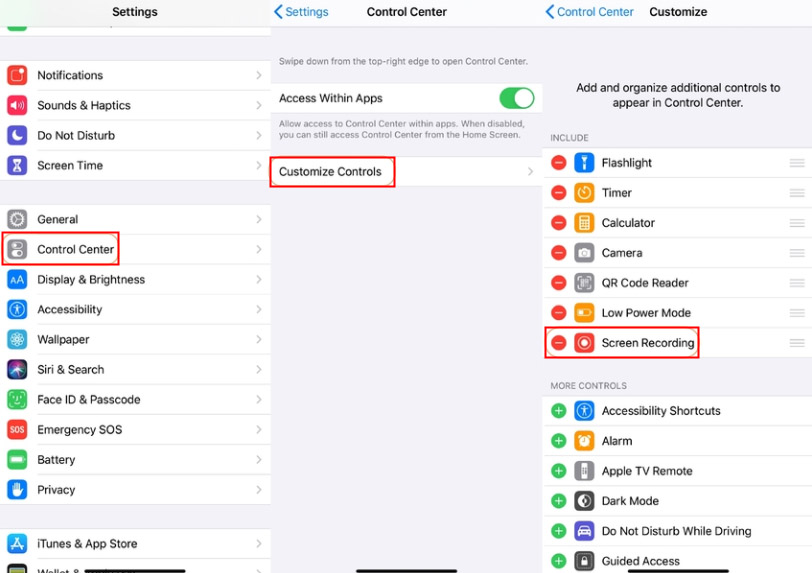Open the Customize Controls option

pos(407,171)
